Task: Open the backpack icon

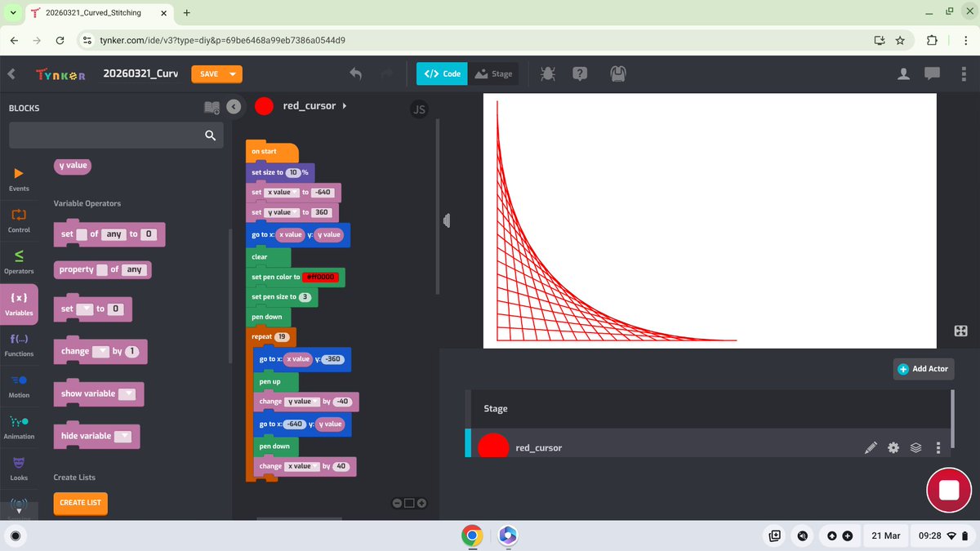Action: click(x=618, y=73)
